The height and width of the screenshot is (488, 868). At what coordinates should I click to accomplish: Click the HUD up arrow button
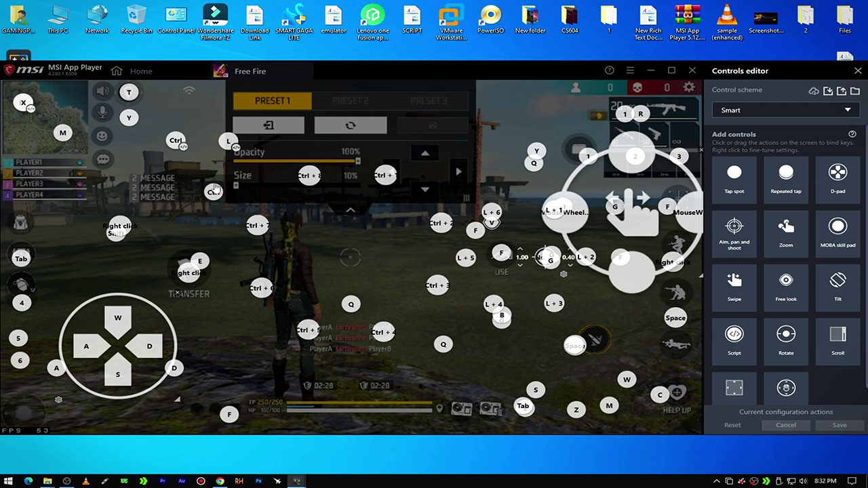425,153
